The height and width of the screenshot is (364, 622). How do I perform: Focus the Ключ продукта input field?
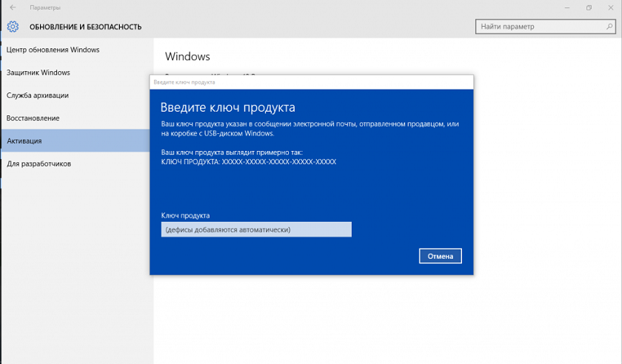click(255, 230)
